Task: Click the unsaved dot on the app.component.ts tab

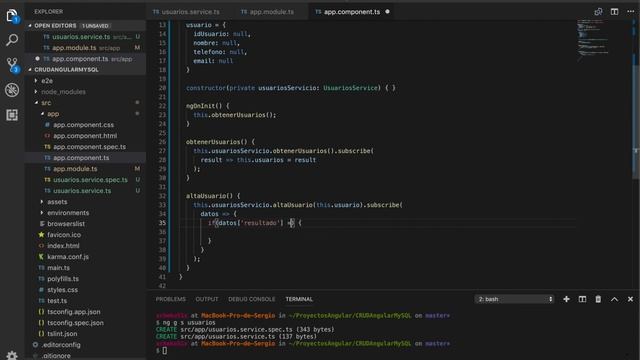Action: click(x=387, y=12)
